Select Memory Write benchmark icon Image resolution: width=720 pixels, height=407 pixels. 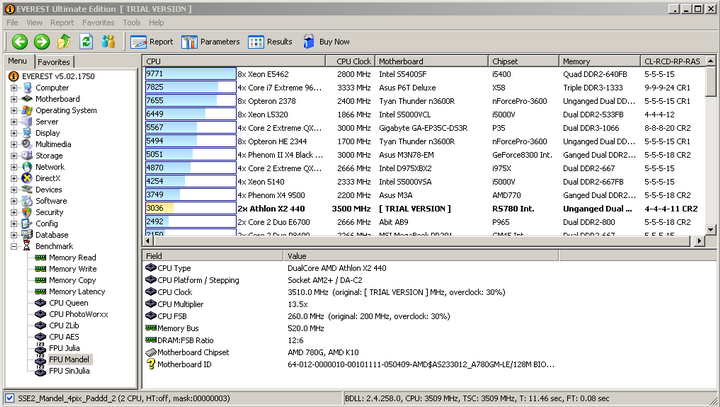(40, 269)
